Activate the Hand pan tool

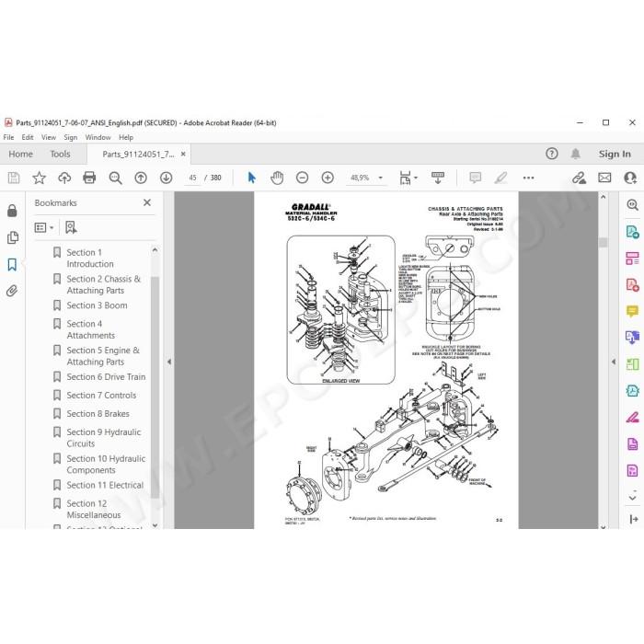277,178
